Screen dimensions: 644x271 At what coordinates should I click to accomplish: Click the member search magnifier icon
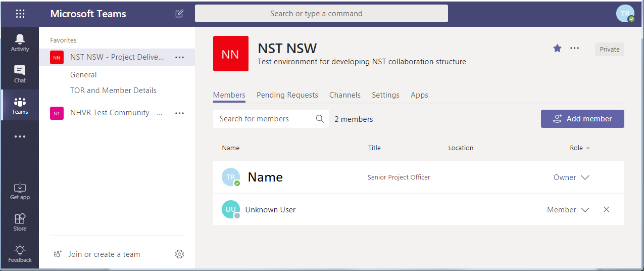pos(320,119)
